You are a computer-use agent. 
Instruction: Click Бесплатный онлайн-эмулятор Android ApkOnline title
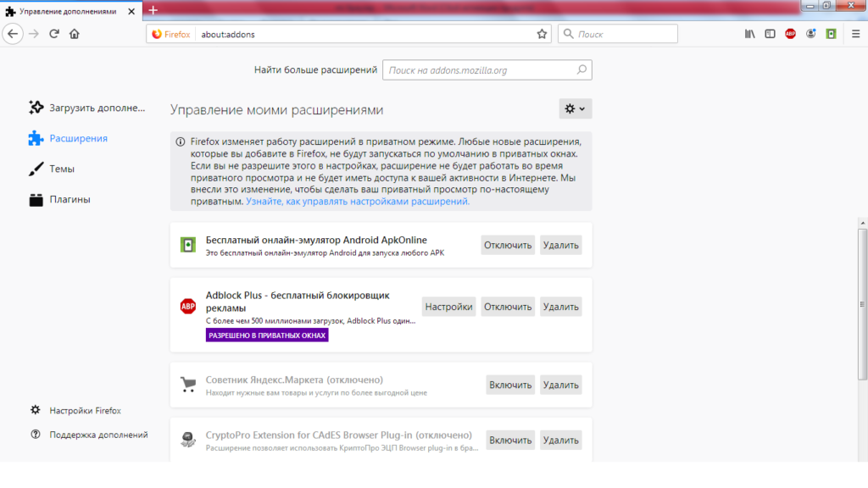(x=316, y=240)
